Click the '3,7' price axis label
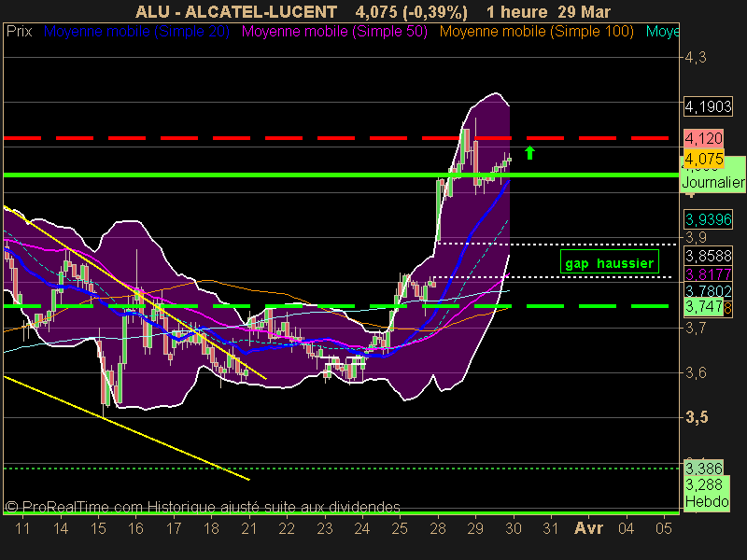The width and height of the screenshot is (747, 560). pos(696,328)
